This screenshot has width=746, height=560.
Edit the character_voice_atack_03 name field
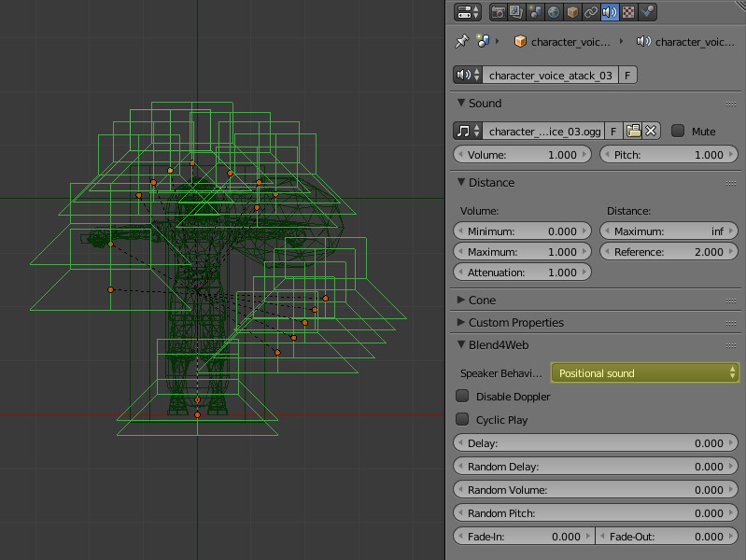click(551, 76)
